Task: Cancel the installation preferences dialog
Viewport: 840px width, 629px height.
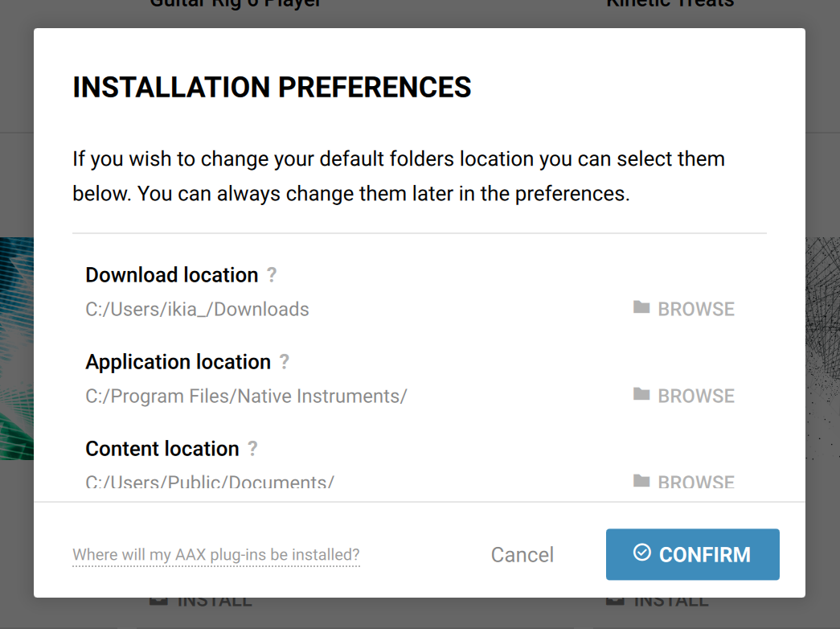Action: 522,555
